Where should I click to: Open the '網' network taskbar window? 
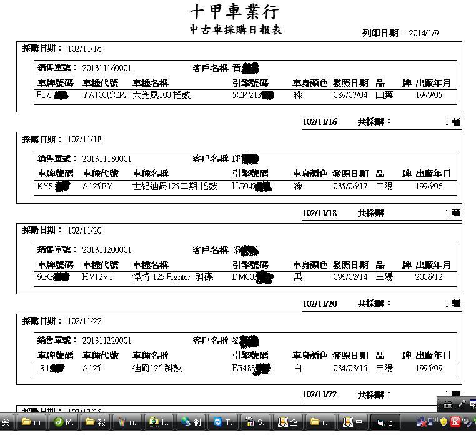(x=191, y=422)
